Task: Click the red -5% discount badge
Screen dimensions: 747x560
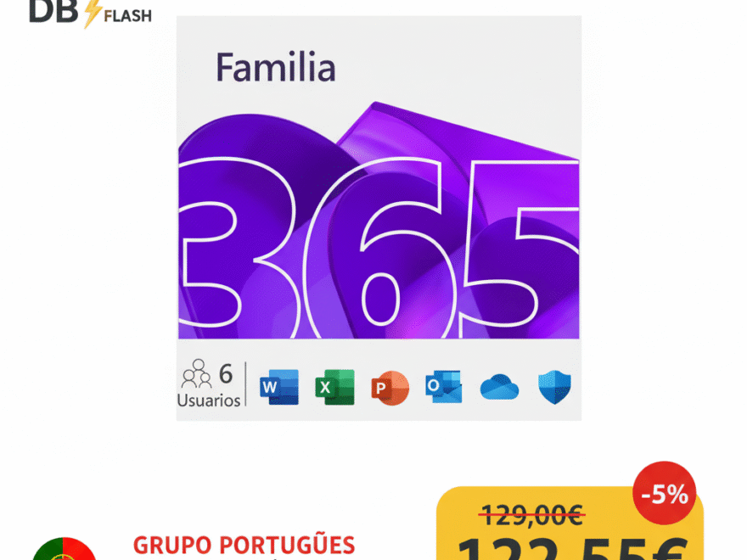Action: [x=664, y=493]
